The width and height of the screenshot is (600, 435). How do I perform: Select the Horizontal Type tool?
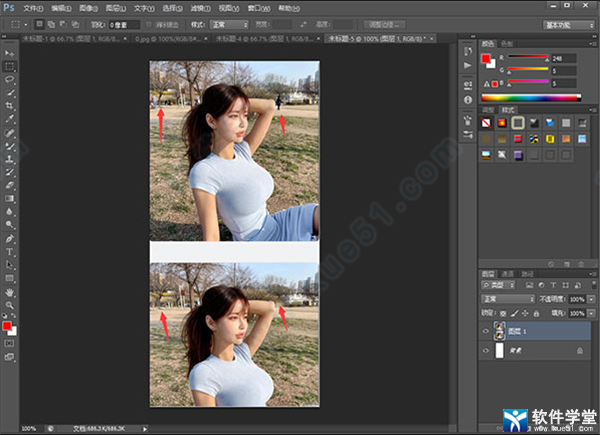tap(10, 252)
